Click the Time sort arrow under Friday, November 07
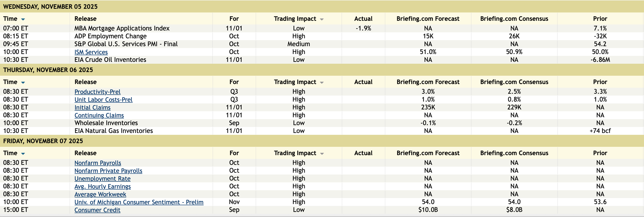This screenshot has width=644, height=217. (x=23, y=154)
